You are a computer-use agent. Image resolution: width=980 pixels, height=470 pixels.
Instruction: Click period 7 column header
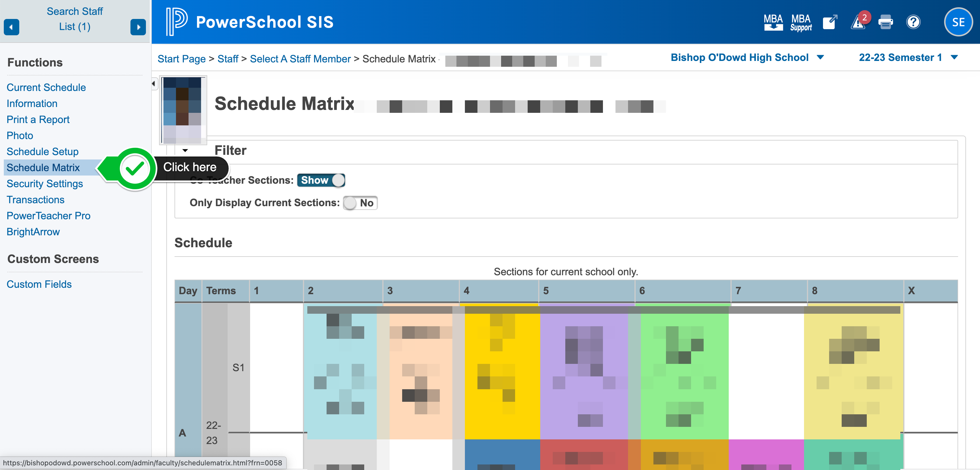click(x=769, y=291)
